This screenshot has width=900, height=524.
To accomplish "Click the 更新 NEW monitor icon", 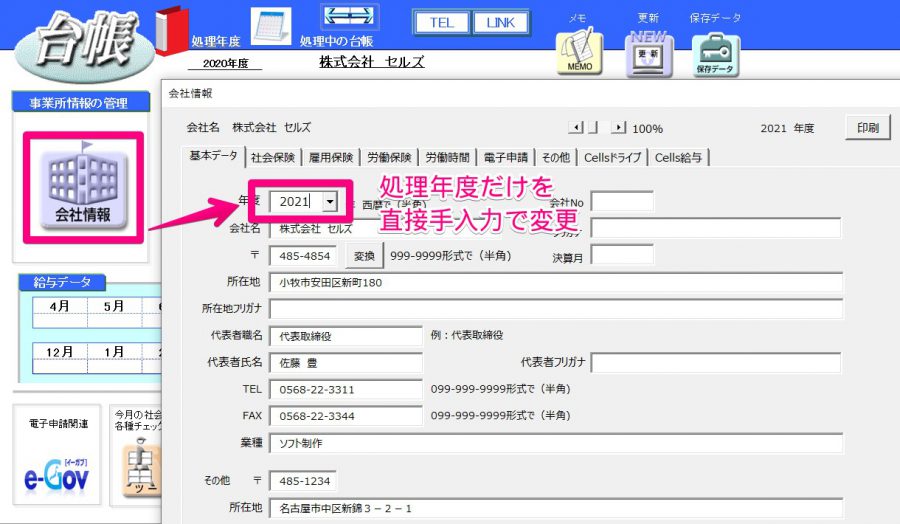I will coord(649,53).
